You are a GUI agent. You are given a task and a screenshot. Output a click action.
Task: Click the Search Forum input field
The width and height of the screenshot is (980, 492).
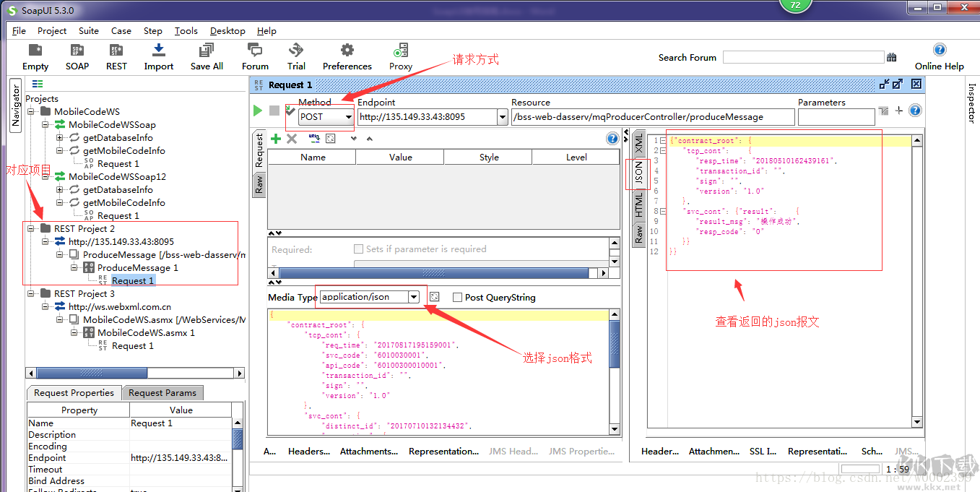tap(803, 57)
